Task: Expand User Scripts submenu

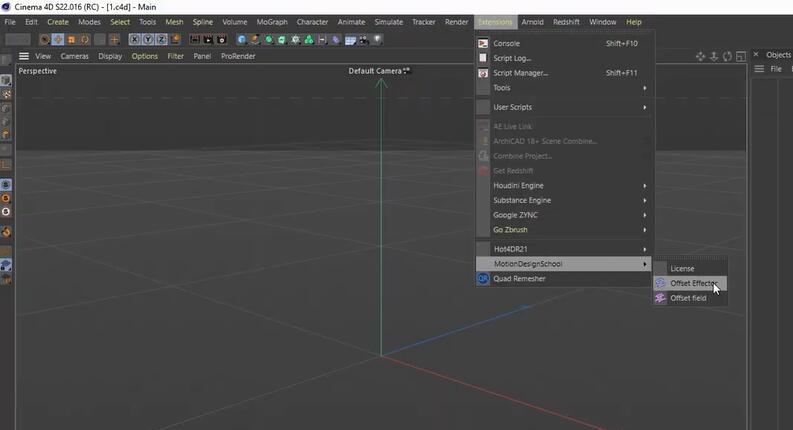Action: coord(565,107)
